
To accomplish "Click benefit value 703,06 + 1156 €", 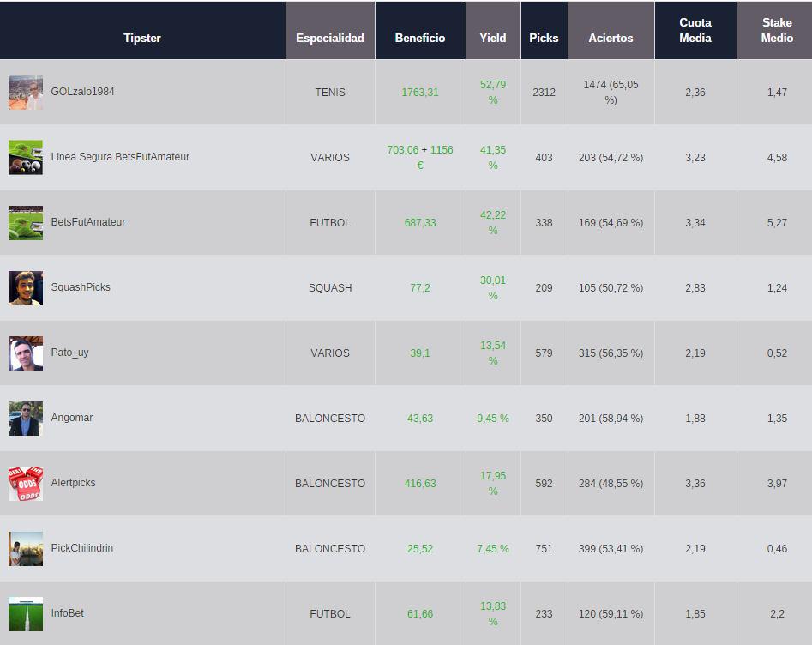I will click(x=420, y=158).
